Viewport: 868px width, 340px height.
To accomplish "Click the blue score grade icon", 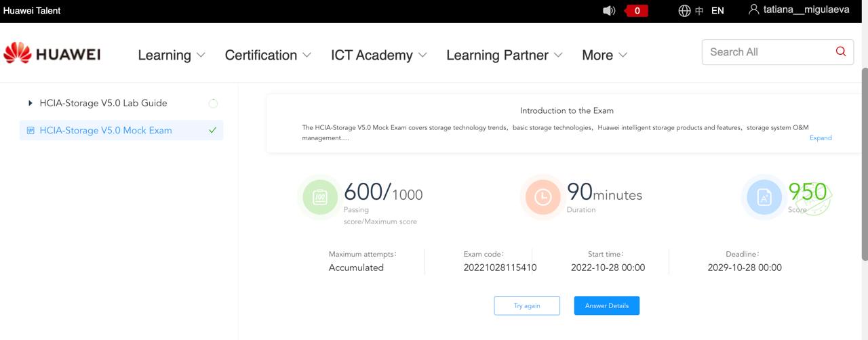I will click(x=764, y=197).
